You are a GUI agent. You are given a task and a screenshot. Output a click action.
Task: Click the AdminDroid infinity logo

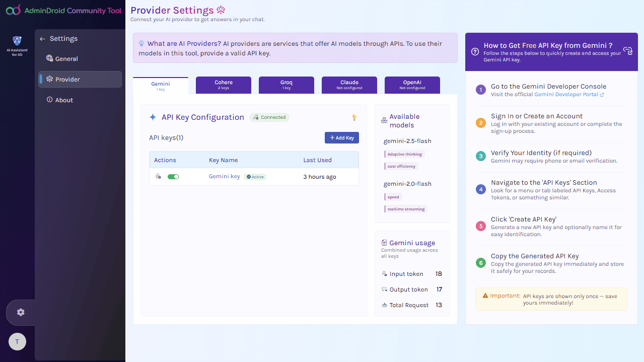point(13,10)
